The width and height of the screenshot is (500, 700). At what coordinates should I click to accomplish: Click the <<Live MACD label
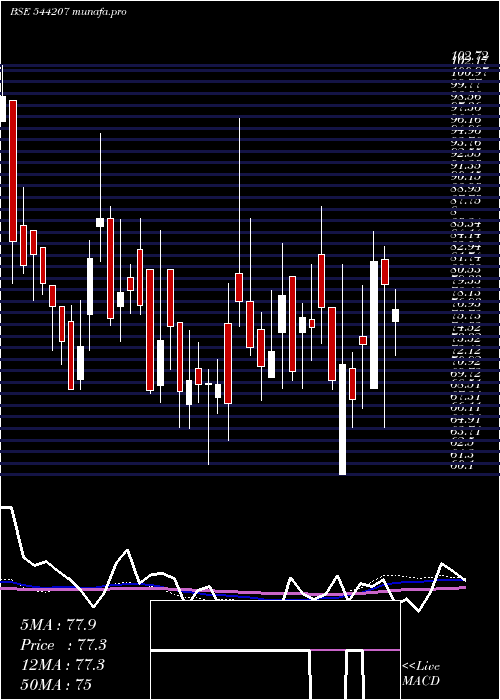pos(421,673)
